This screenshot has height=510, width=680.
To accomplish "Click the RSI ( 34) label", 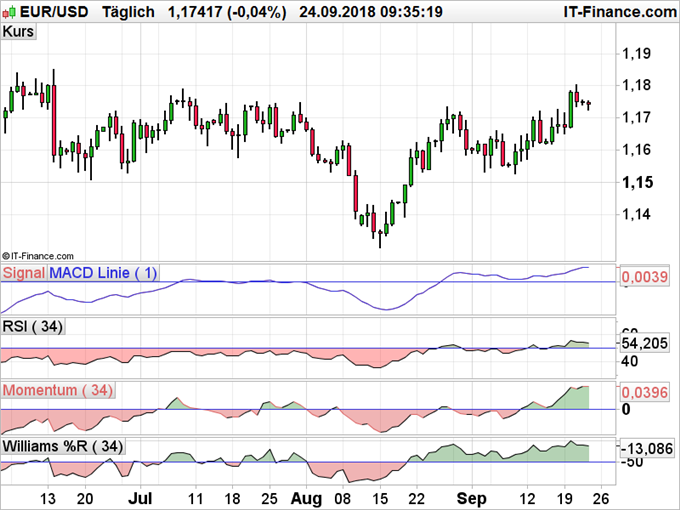I will click(33, 326).
